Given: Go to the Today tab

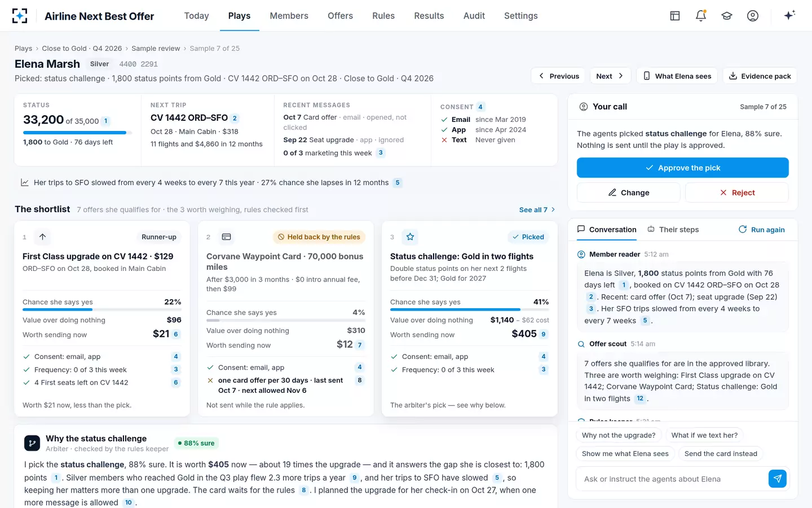Looking at the screenshot, I should click(196, 16).
